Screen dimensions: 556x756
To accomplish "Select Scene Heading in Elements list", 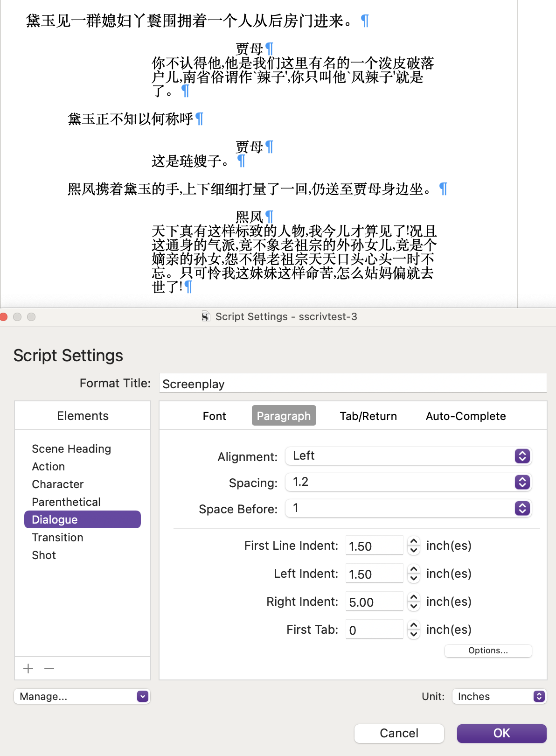I will click(71, 448).
